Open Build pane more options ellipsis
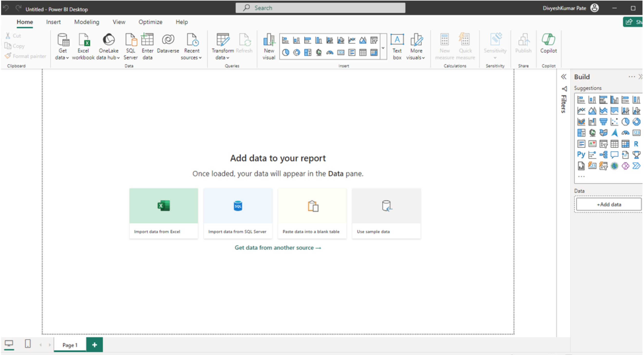Image resolution: width=644 pixels, height=355 pixels. point(632,77)
